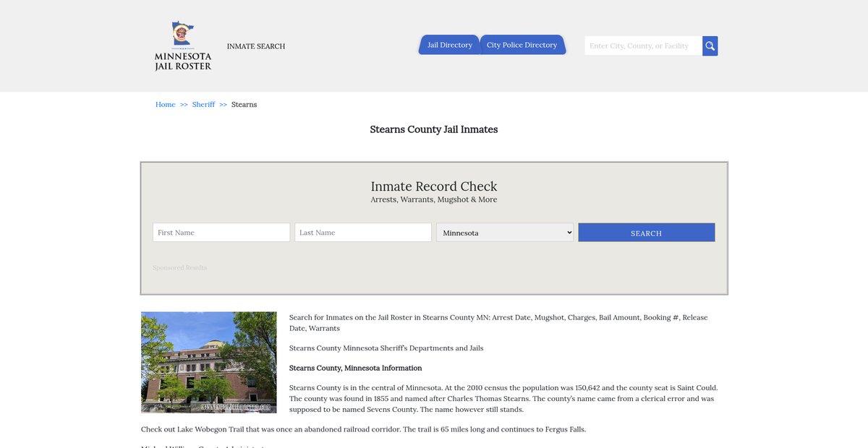
Task: Click the Minnesota Jail Roster logo
Action: 183,46
